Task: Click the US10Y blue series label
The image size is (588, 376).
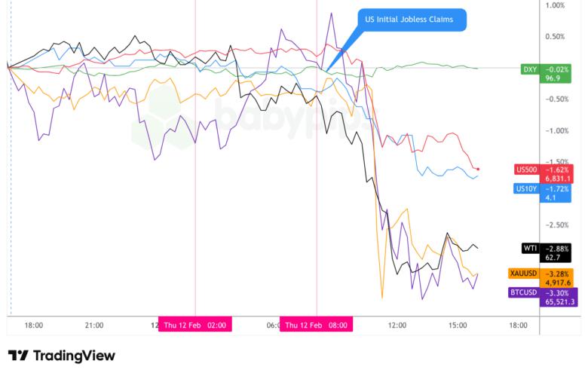Action: pyautogui.click(x=525, y=188)
